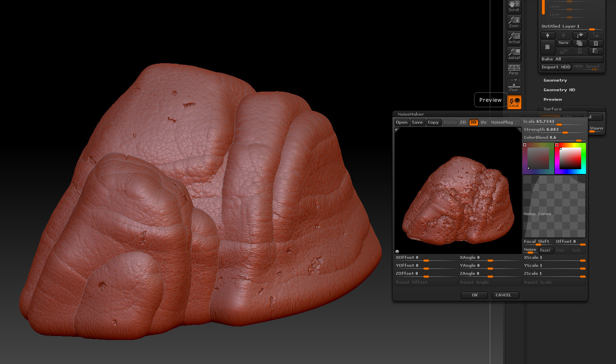Viewport: 616px width, 364px height.
Task: Adjust the YOffset slider
Action: (426, 266)
